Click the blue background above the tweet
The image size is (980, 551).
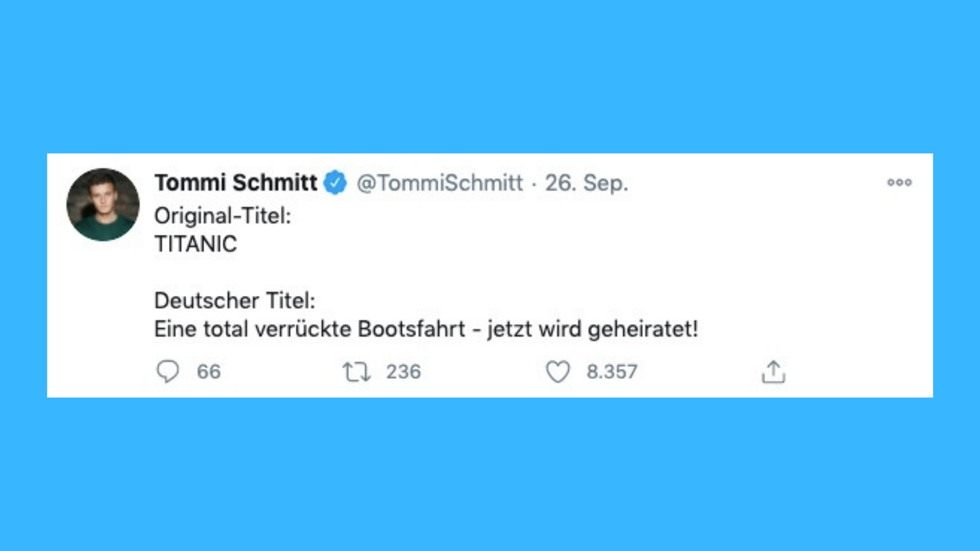490,77
